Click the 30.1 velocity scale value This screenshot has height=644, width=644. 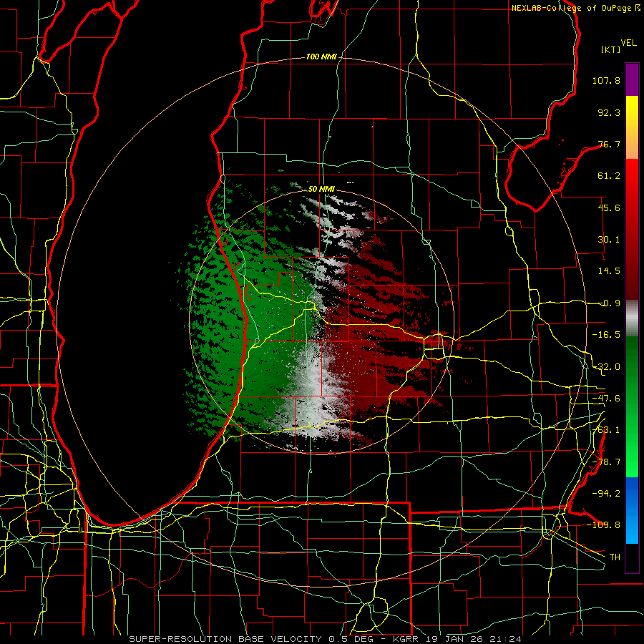coord(609,240)
